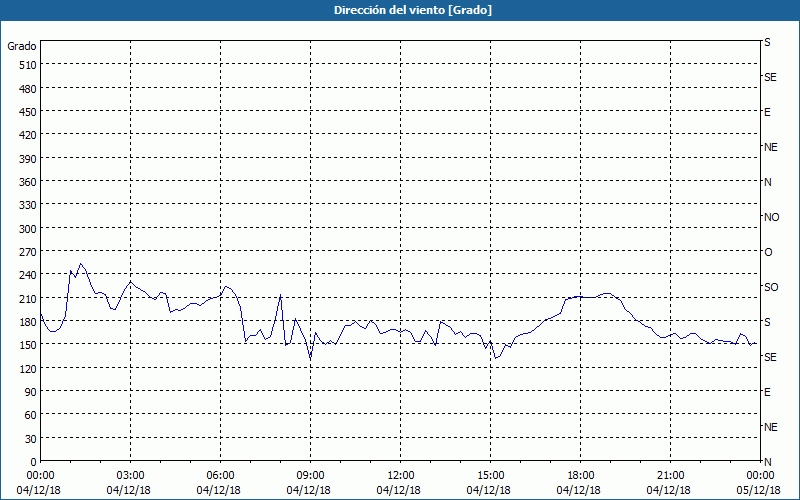Viewport: 800px width, 500px height.
Task: Select the 60 value on the degree axis
Action: click(31, 415)
